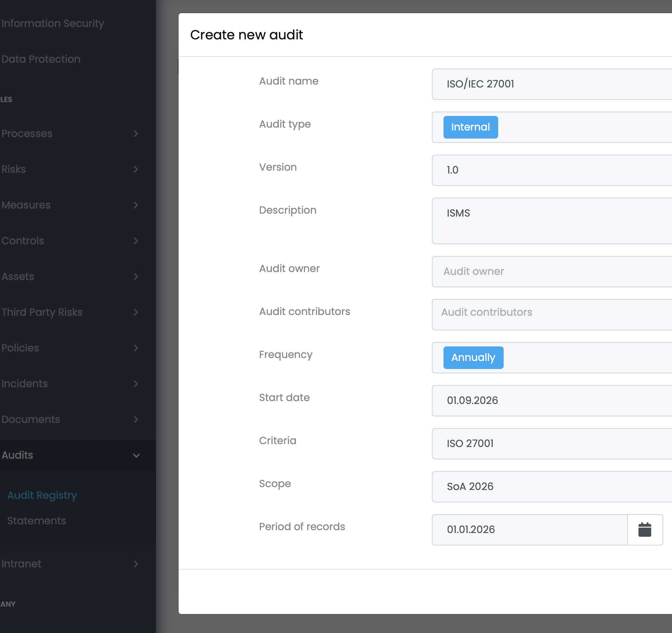
Task: Expand the Documents sidebar chevron
Action: point(136,419)
